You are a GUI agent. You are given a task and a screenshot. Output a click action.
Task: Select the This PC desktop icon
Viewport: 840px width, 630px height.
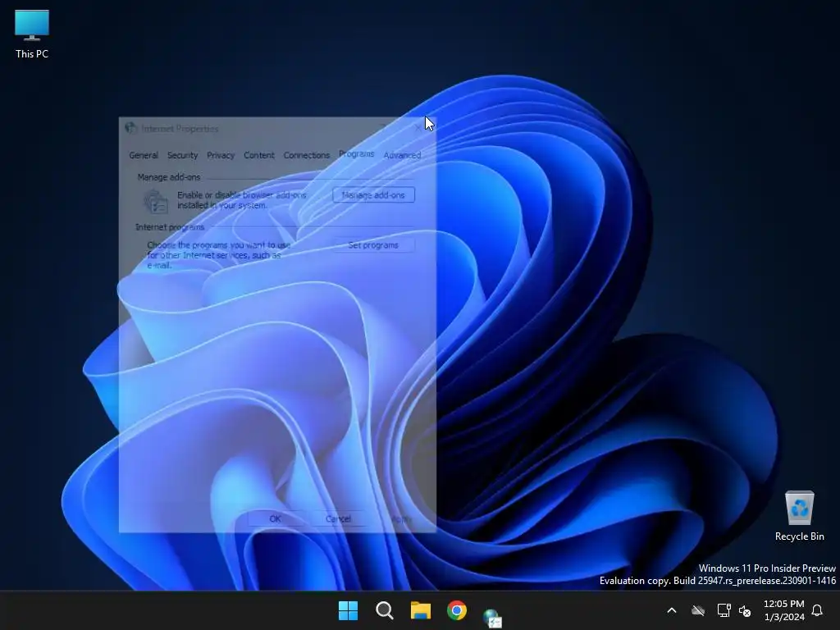click(32, 34)
